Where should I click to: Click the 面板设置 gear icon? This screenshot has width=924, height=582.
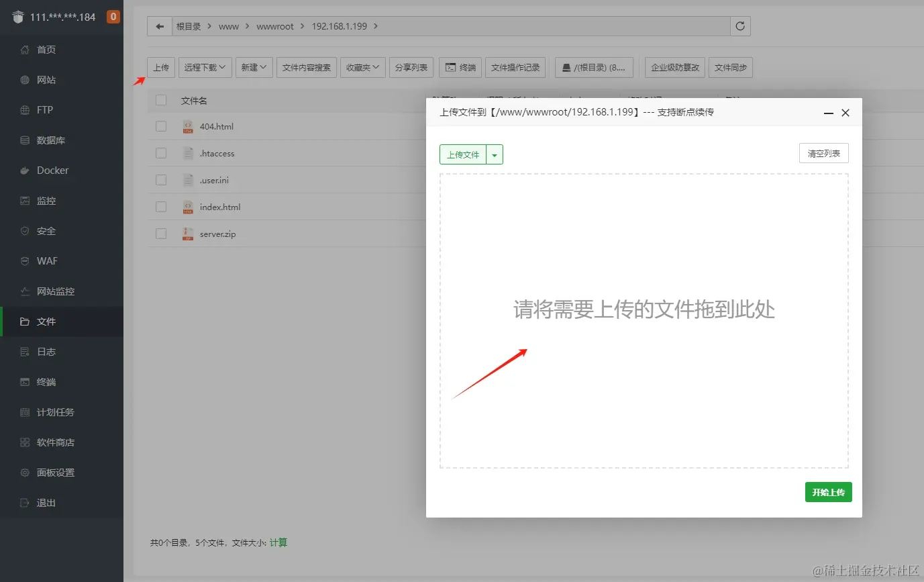click(25, 473)
